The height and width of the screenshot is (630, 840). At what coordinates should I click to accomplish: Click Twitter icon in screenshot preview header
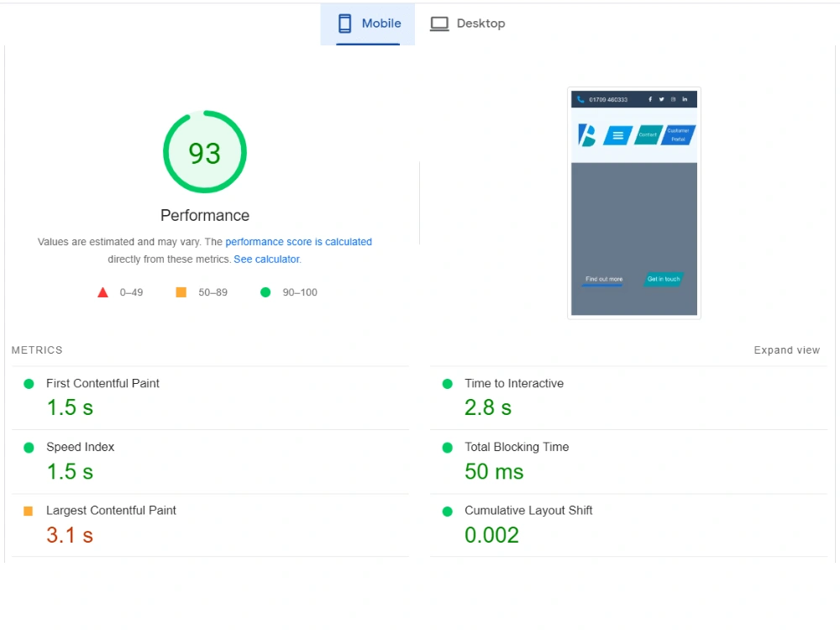662,99
